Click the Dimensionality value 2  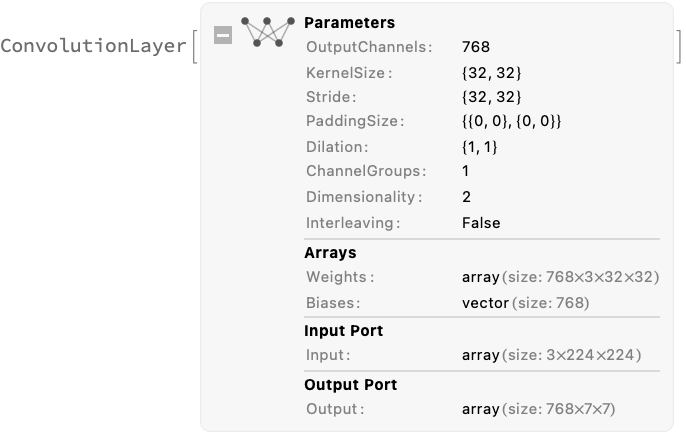pos(467,197)
